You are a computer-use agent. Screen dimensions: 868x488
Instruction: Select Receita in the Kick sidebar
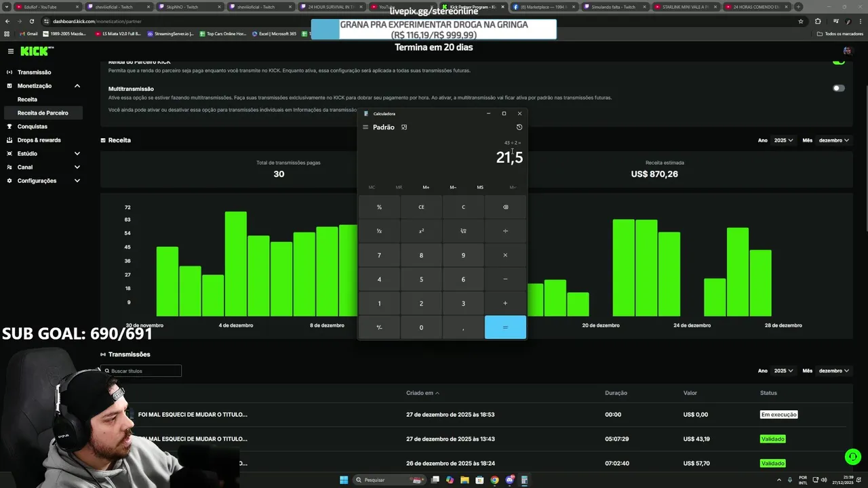coord(27,100)
